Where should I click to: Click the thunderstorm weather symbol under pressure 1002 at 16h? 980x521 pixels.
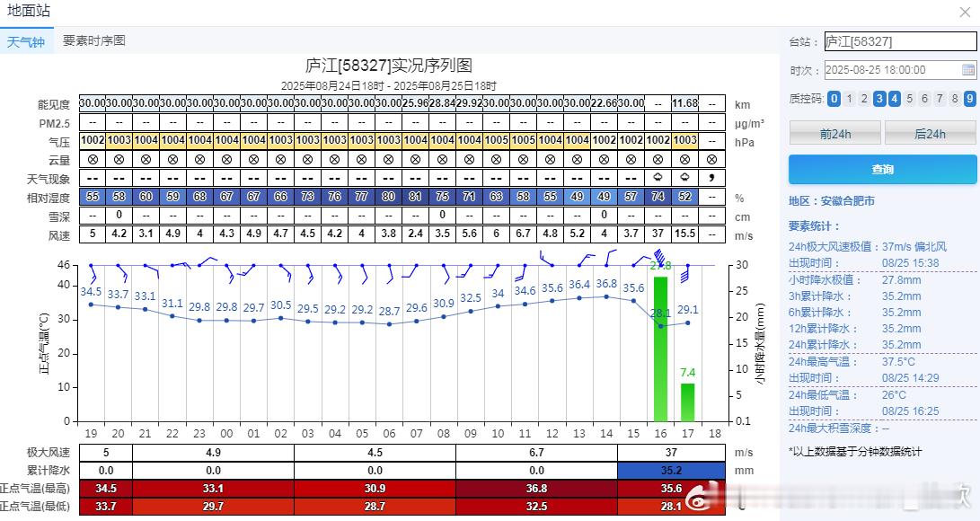click(658, 178)
